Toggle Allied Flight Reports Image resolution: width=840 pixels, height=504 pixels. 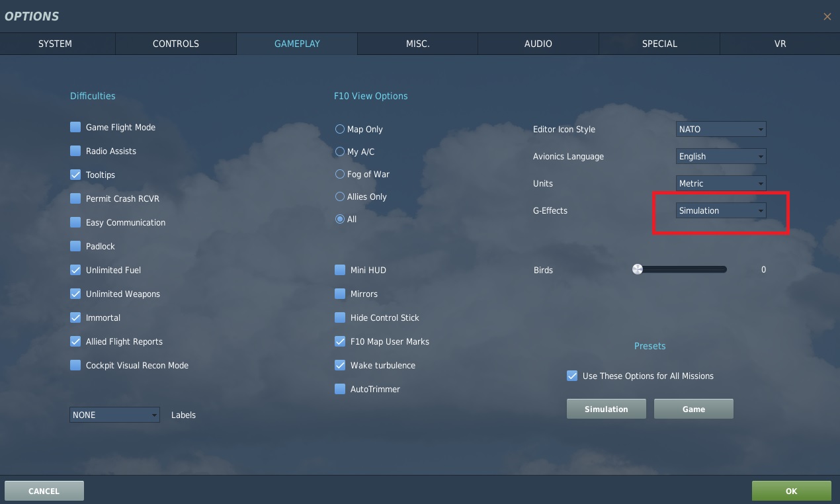[x=75, y=341]
